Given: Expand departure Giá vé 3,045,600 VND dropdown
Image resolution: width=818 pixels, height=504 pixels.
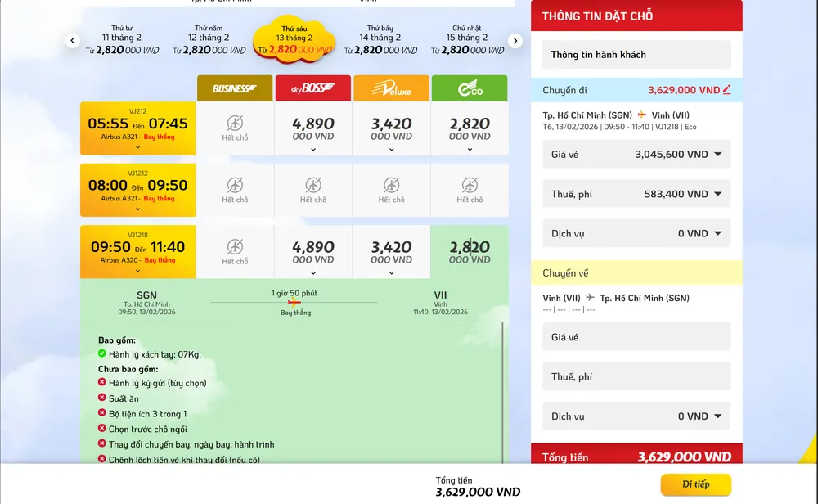Looking at the screenshot, I should click(636, 154).
